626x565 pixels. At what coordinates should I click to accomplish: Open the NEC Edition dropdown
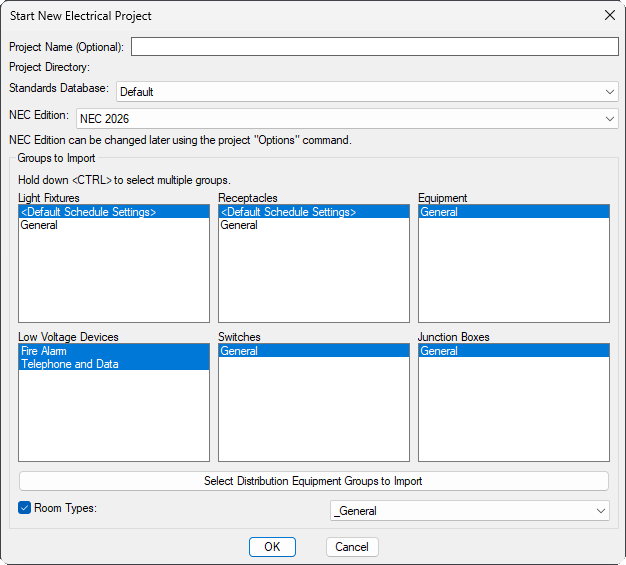coord(347,119)
